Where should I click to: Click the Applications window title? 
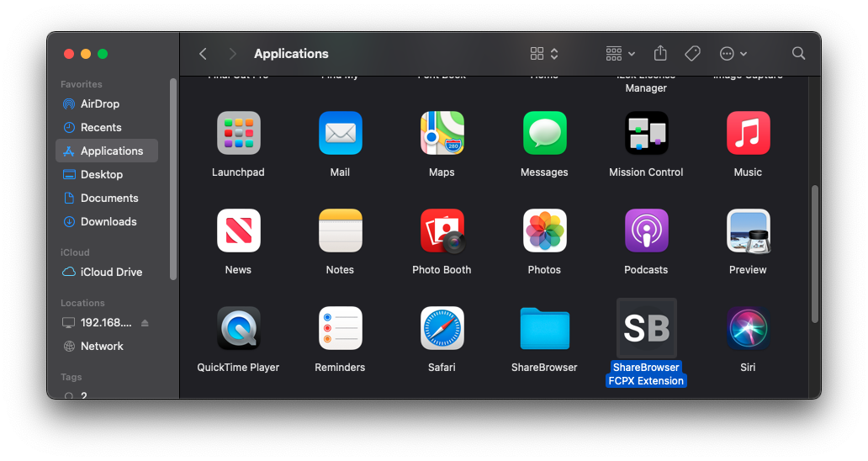(x=291, y=54)
